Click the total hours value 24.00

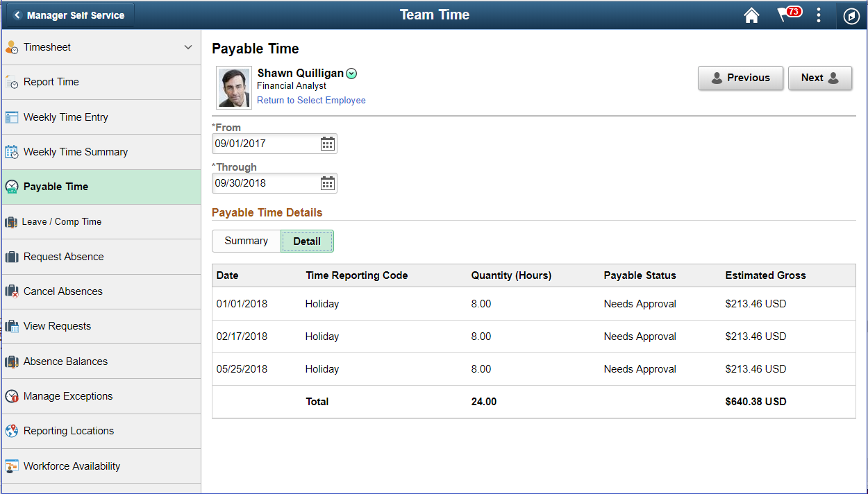pyautogui.click(x=484, y=402)
